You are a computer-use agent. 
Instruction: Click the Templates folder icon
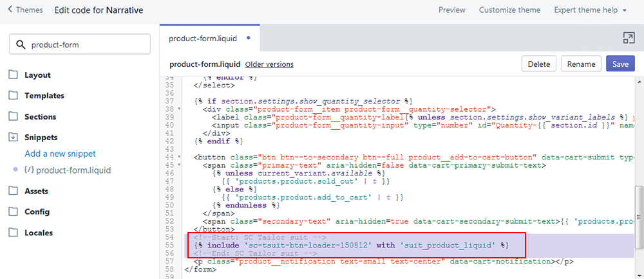(14, 96)
